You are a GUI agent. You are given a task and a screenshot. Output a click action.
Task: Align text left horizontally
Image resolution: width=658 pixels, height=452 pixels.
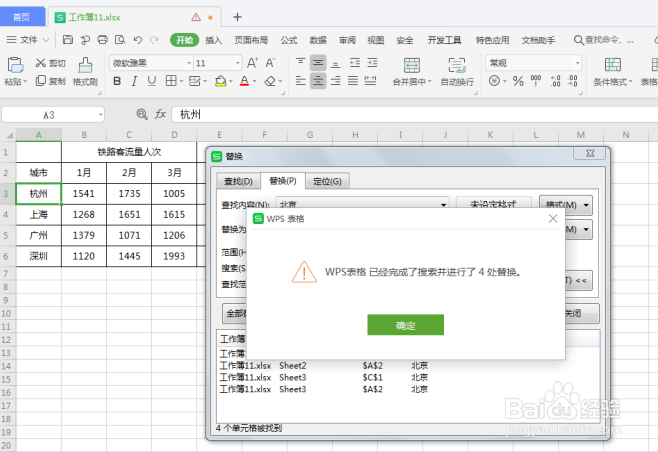click(x=300, y=81)
